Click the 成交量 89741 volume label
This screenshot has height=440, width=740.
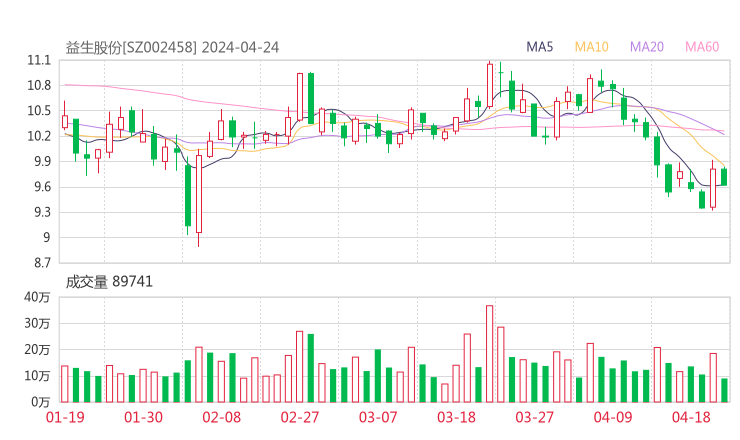tap(109, 282)
